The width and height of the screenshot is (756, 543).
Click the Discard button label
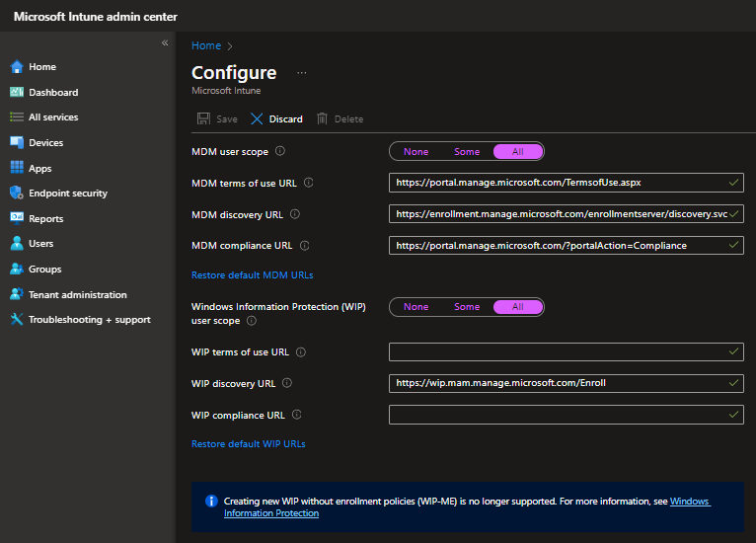(286, 119)
